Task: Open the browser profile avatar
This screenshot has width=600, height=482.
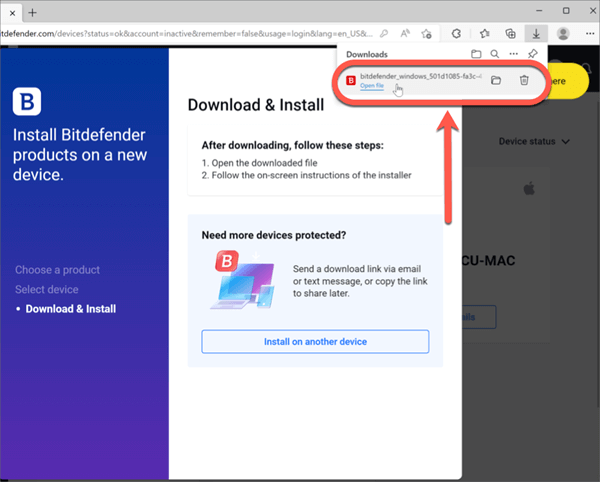Action: [x=563, y=33]
